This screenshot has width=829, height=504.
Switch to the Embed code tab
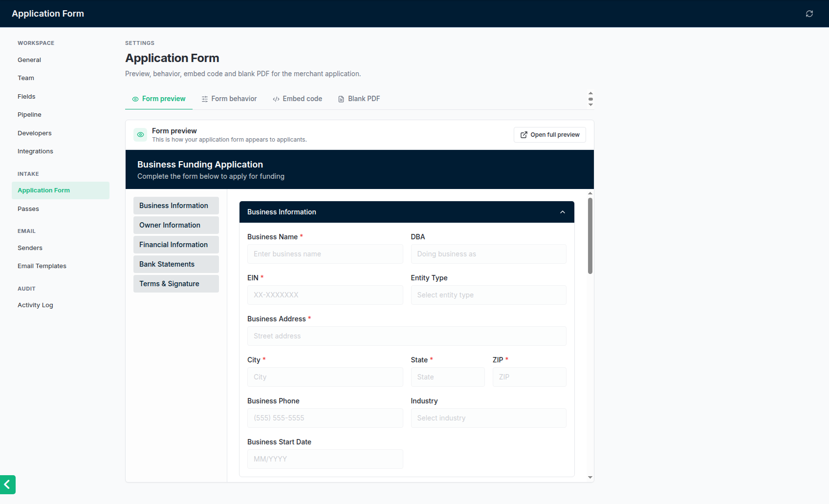click(x=298, y=99)
